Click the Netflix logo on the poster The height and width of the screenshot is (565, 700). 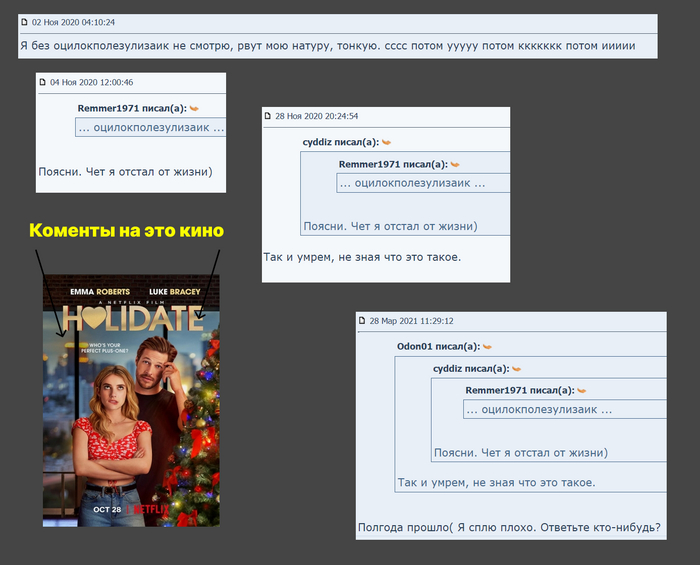[x=150, y=508]
